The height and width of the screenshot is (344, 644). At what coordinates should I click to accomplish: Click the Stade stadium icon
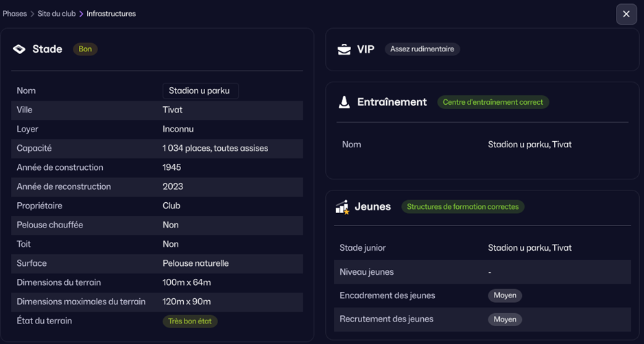(19, 49)
